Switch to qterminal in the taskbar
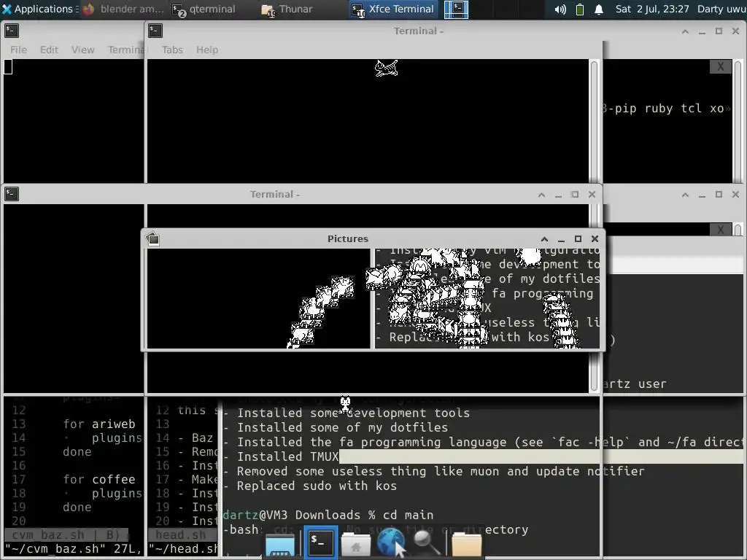This screenshot has width=747, height=560. pos(204,9)
